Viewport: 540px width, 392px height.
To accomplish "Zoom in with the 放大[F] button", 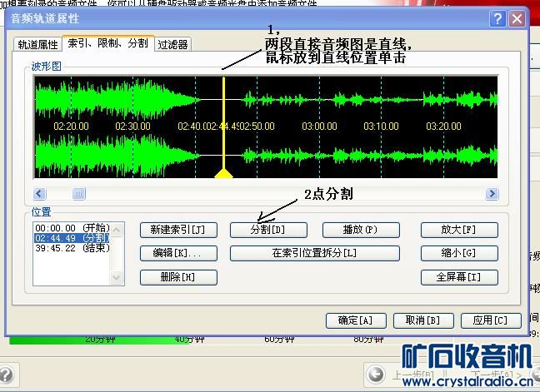I will (459, 230).
